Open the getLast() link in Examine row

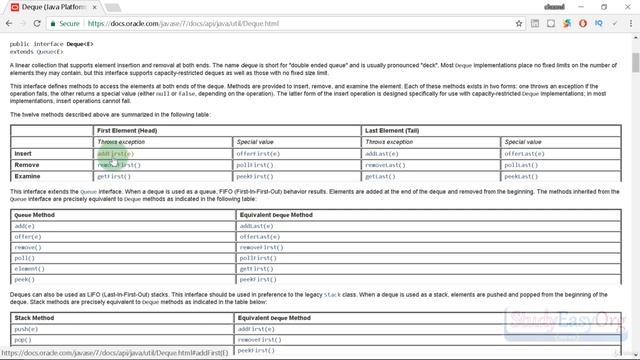tap(380, 177)
